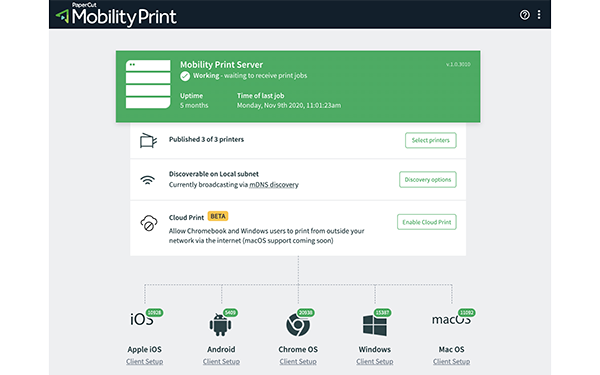600x375 pixels.
Task: Click the green count badge on Chrome OS
Action: click(306, 313)
